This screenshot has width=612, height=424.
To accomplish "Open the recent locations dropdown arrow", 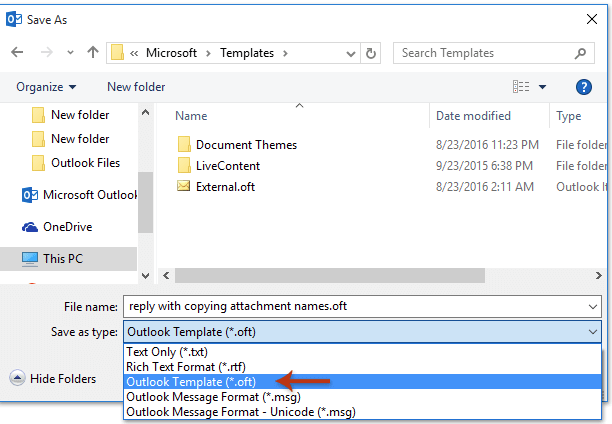I will pos(70,52).
